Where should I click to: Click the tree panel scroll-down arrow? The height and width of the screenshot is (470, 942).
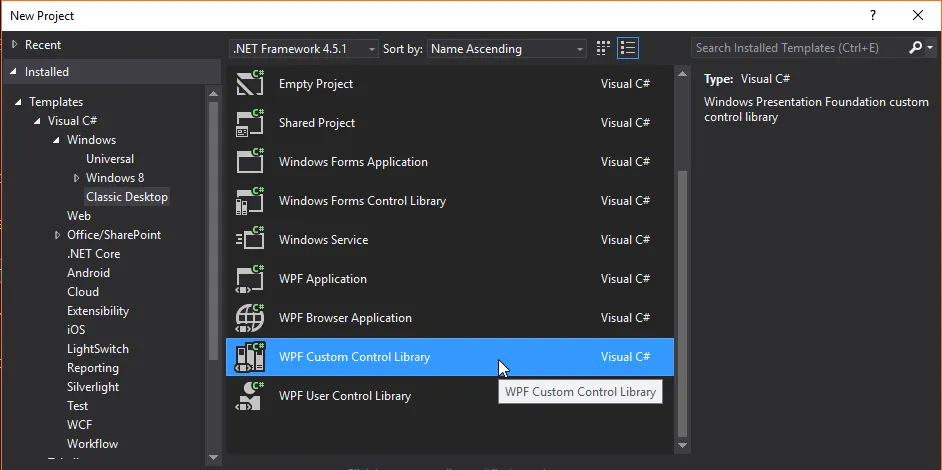pyautogui.click(x=214, y=458)
